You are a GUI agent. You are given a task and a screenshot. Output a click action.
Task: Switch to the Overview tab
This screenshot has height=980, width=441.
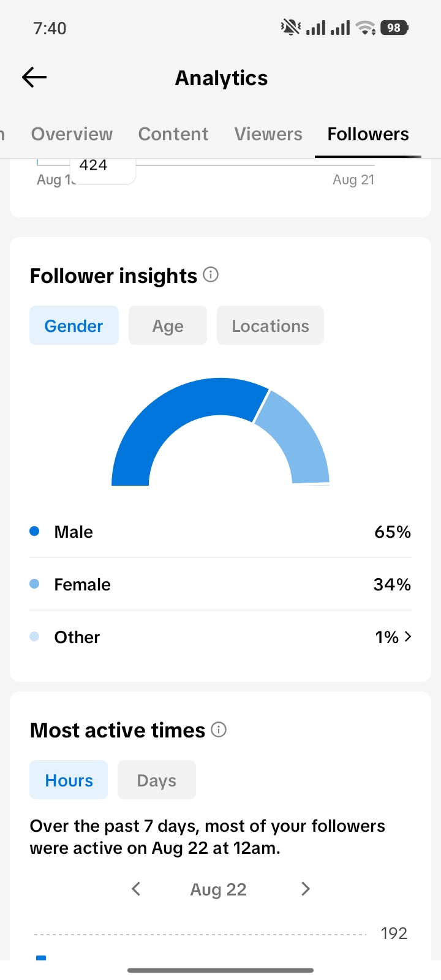[x=72, y=134]
